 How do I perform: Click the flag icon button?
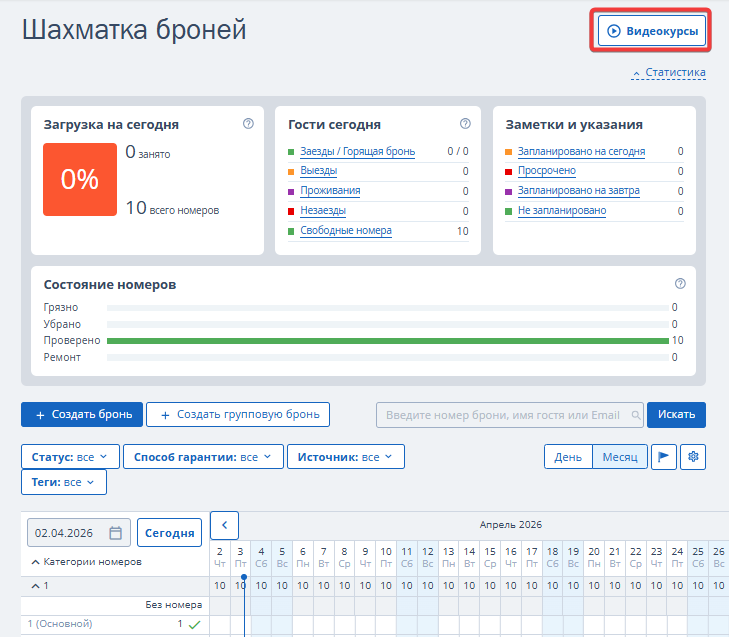(664, 457)
